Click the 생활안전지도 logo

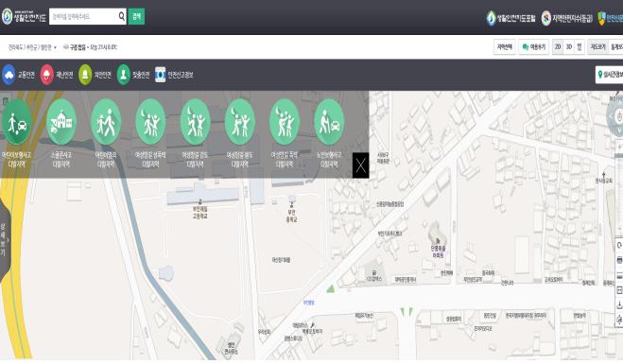[x=24, y=17]
